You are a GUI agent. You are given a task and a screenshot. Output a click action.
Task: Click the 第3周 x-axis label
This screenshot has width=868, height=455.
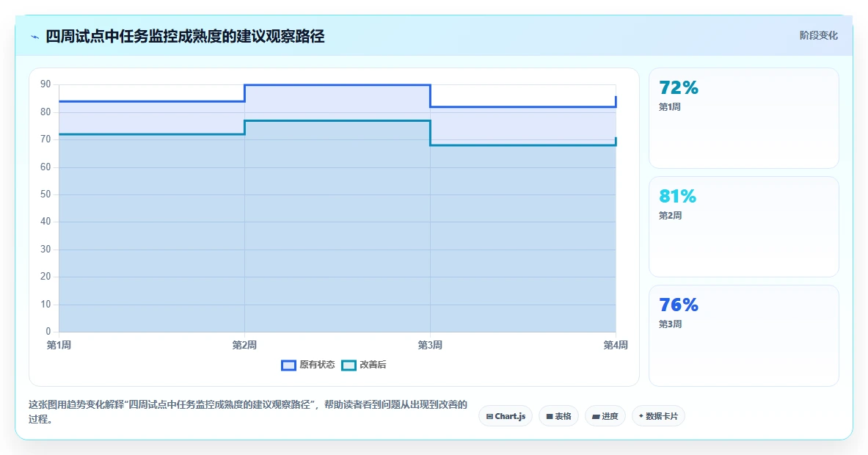(429, 346)
